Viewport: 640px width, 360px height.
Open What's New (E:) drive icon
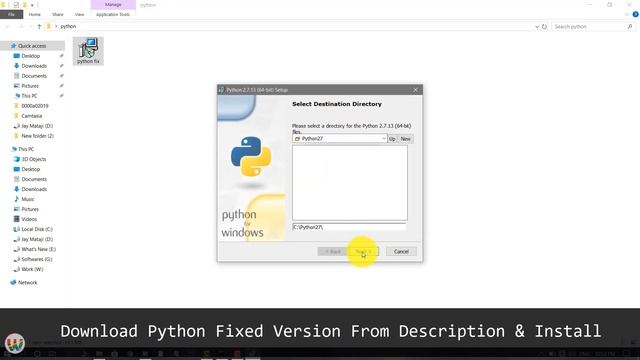coord(17,249)
